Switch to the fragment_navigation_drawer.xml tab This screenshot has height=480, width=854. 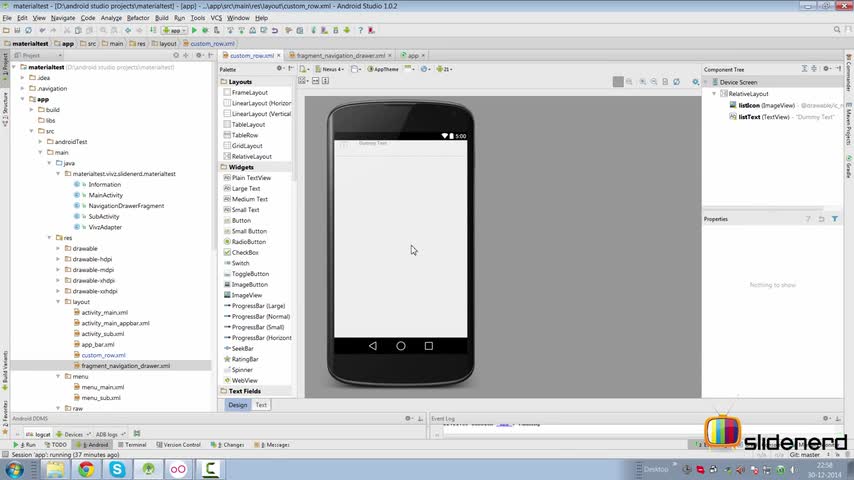click(340, 56)
